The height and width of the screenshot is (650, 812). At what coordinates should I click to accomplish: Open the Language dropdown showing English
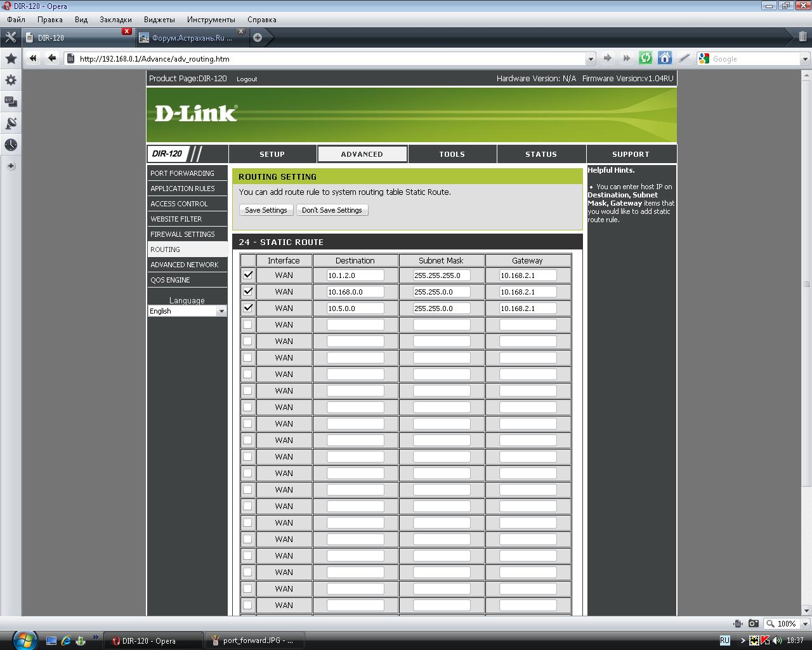click(x=187, y=311)
